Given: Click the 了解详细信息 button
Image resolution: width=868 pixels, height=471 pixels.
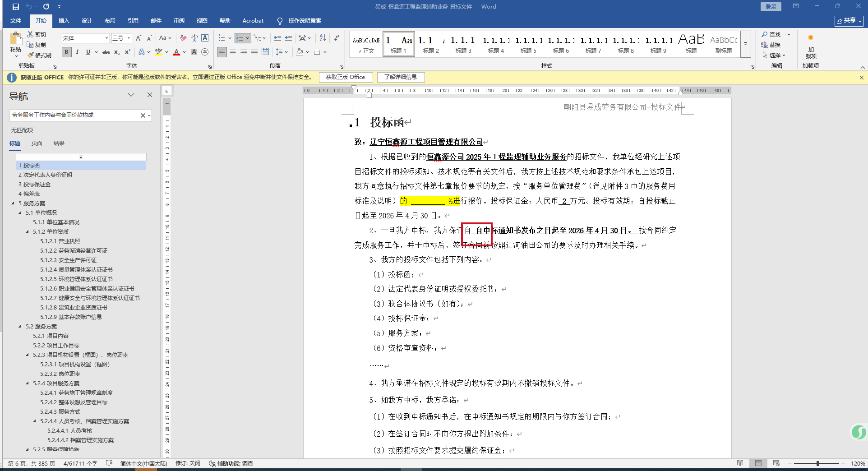Looking at the screenshot, I should point(401,77).
